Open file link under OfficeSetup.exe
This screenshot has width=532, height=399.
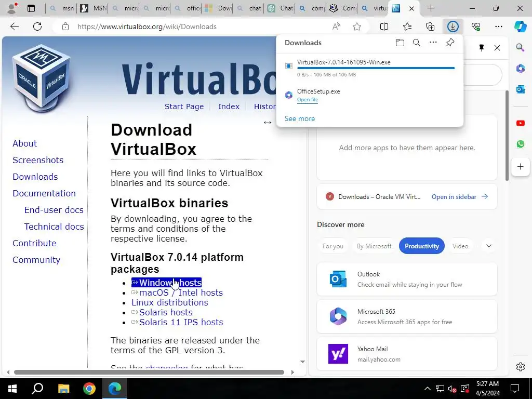(308, 100)
